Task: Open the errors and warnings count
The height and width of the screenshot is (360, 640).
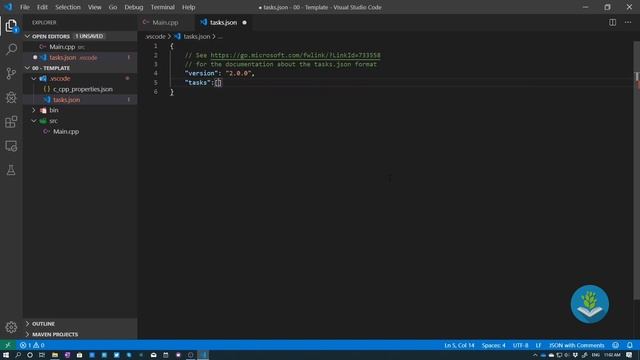Action: (x=32, y=345)
